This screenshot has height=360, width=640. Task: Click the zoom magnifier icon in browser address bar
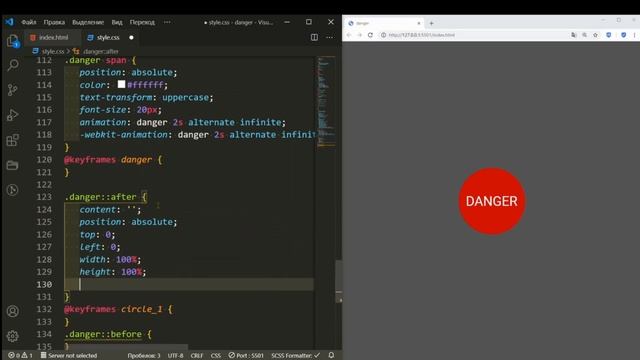click(x=584, y=35)
